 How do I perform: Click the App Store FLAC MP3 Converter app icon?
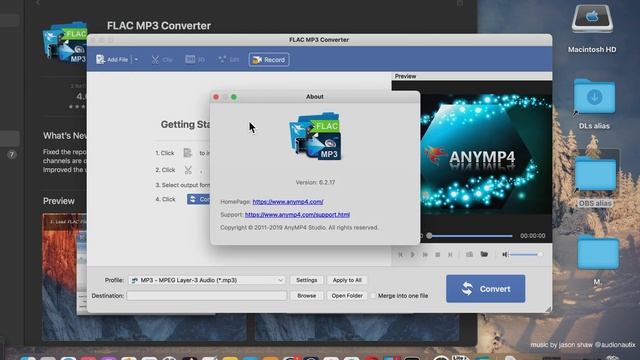point(64,42)
